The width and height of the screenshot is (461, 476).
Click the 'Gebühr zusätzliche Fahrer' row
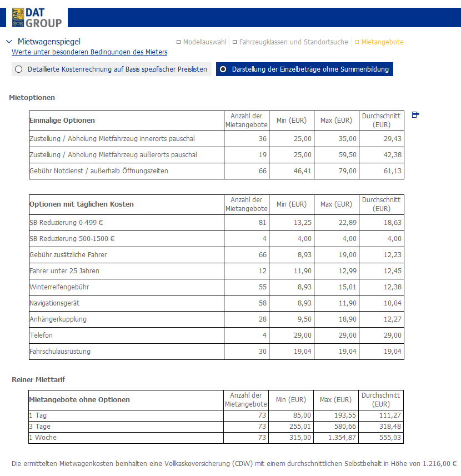68,255
